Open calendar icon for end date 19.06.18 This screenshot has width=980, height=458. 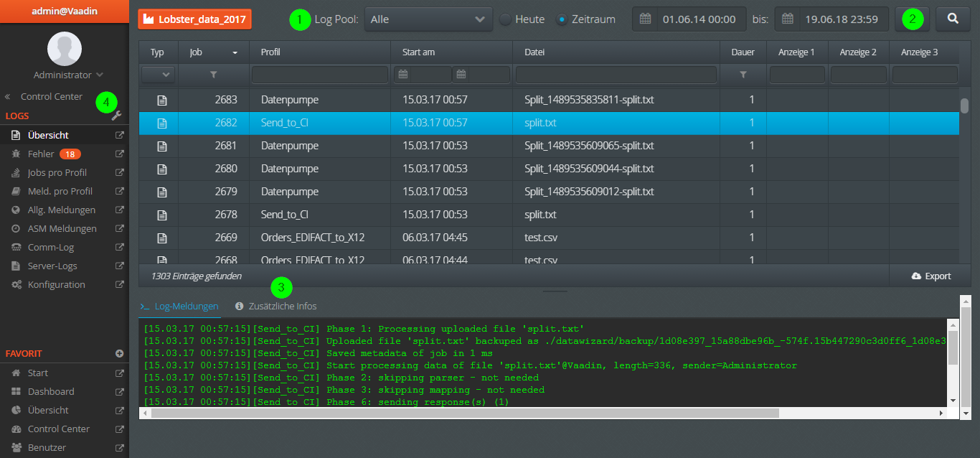point(787,19)
